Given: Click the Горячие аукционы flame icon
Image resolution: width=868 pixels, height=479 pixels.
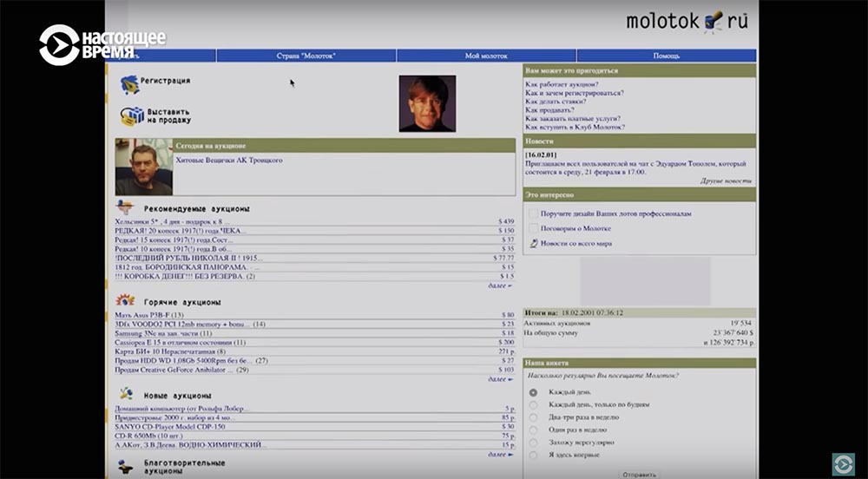Looking at the screenshot, I should click(125, 300).
